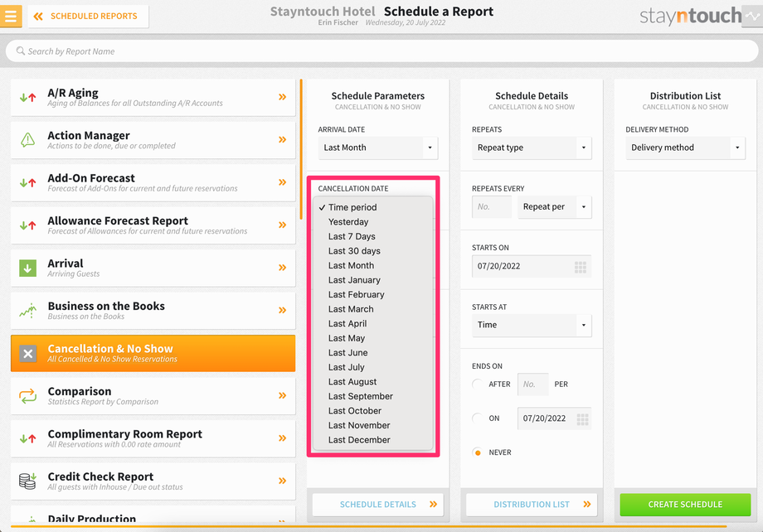This screenshot has width=763, height=532.
Task: Open Starts On calendar grid icon
Action: pos(580,267)
